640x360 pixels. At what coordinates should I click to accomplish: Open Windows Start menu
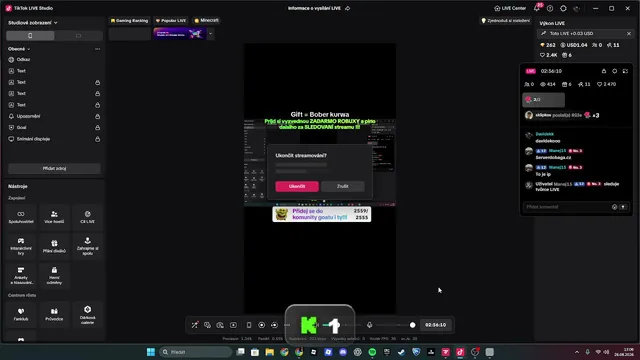coord(151,352)
